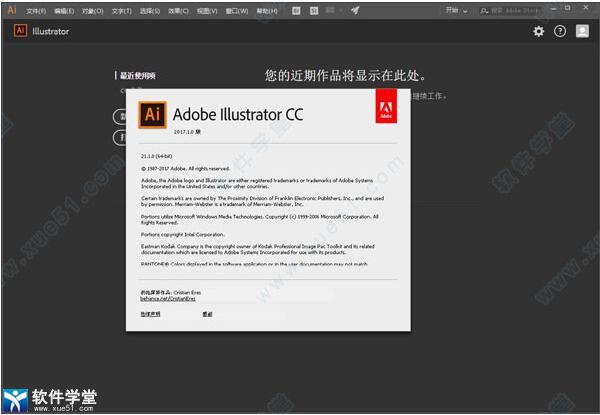Viewport: 600px width, 415px height.
Task: Launch Adobe Bridge from Br icon
Action: coord(296,11)
